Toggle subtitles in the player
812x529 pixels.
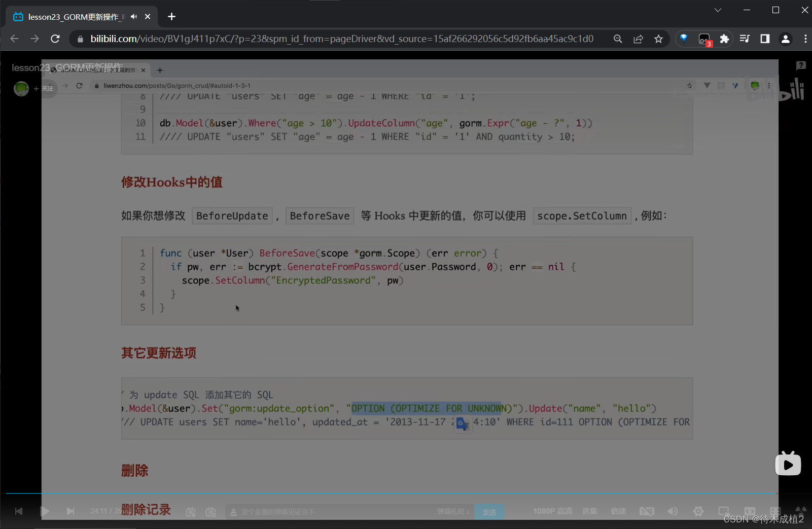click(x=647, y=511)
